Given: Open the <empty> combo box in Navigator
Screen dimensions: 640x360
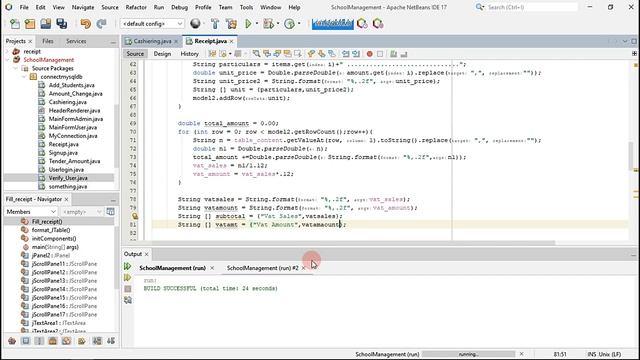Looking at the screenshot, I should click(82, 212).
